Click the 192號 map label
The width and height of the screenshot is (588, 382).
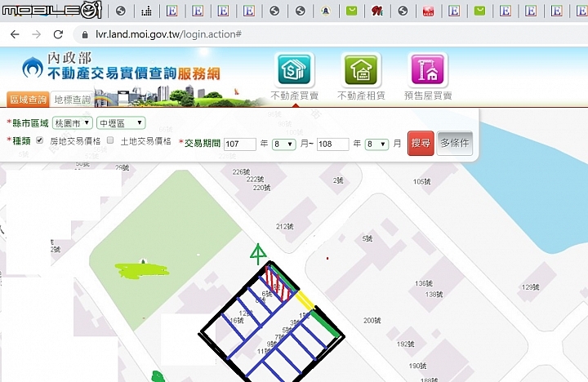[x=406, y=344]
